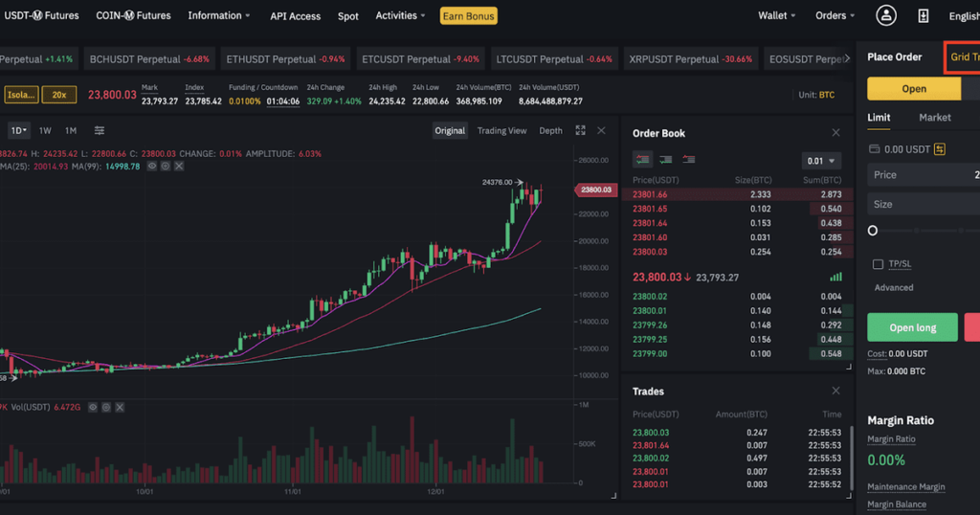This screenshot has width=980, height=515.
Task: Change the Isolated margin mode
Action: click(21, 95)
